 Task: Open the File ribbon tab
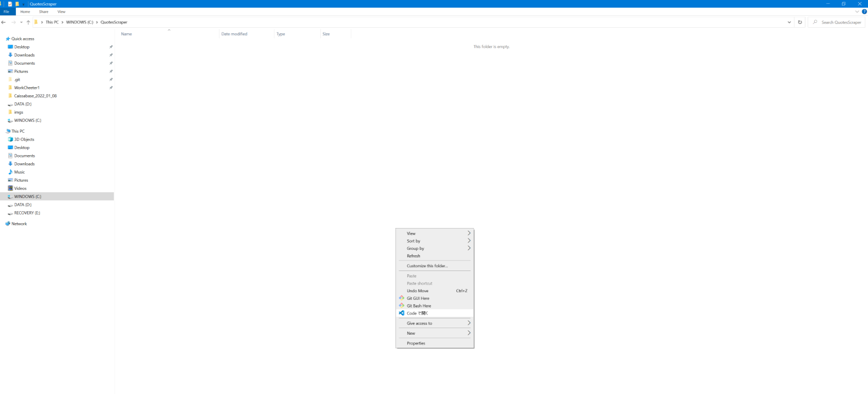(x=7, y=11)
